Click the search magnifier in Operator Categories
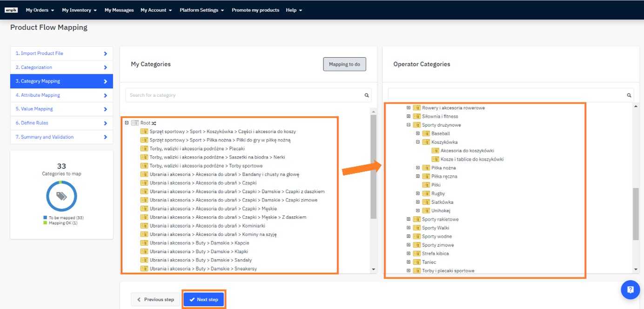This screenshot has width=644, height=309. [x=629, y=95]
